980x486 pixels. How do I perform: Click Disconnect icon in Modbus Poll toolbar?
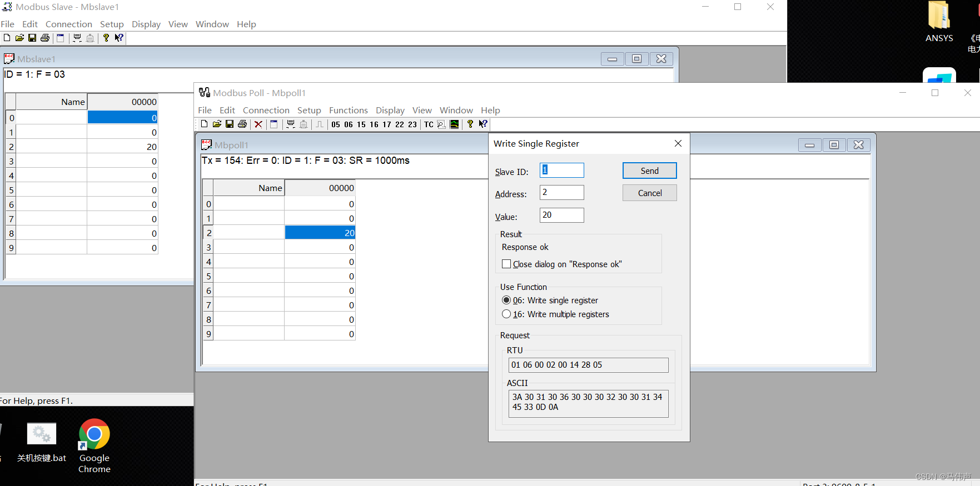[304, 124]
